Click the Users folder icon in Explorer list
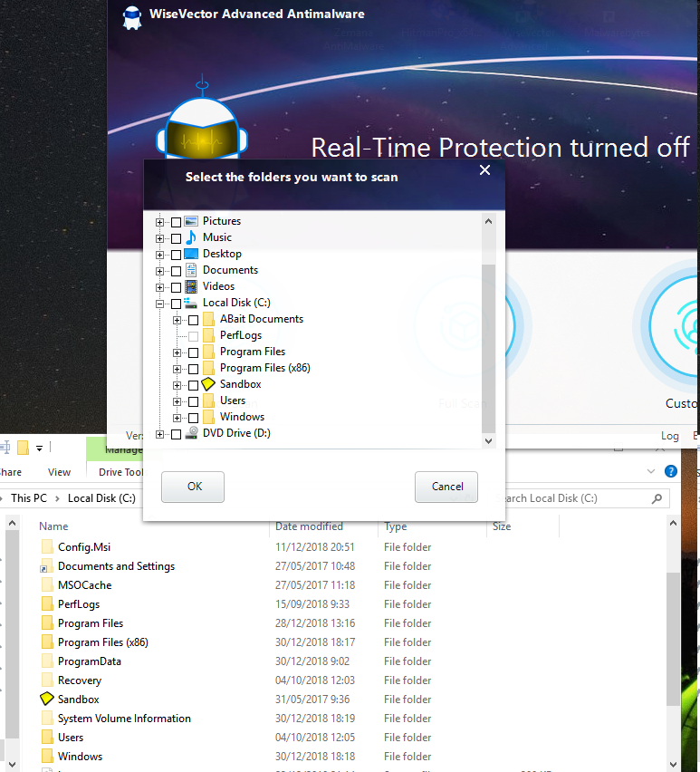This screenshot has height=772, width=700. (47, 737)
